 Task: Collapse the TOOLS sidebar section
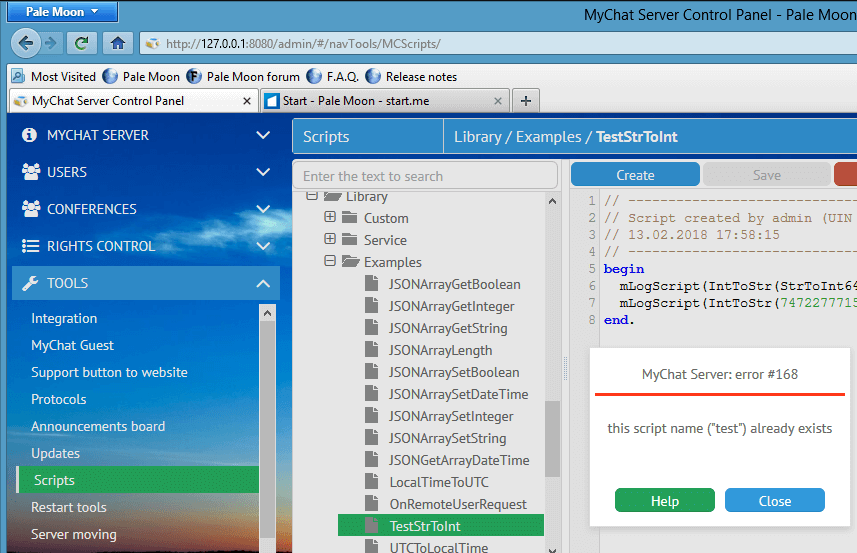click(x=263, y=283)
